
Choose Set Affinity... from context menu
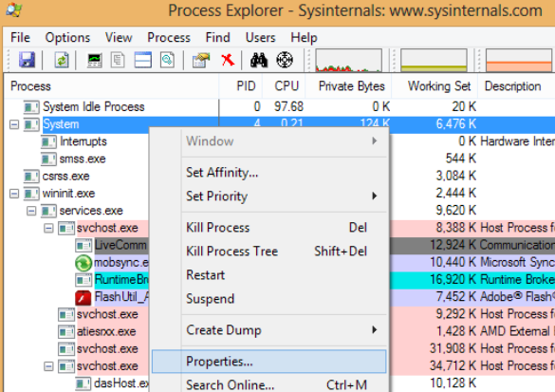coord(269,173)
